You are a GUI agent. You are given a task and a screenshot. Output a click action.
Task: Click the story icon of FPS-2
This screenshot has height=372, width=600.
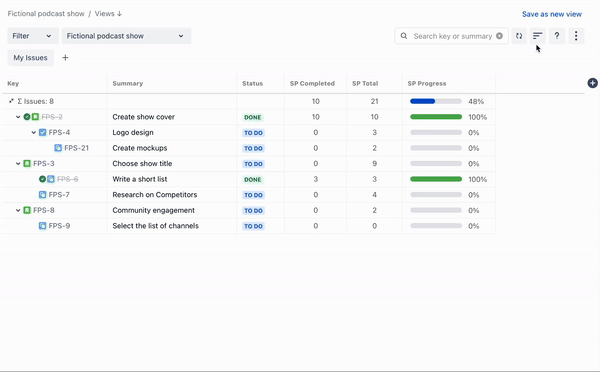(x=35, y=117)
